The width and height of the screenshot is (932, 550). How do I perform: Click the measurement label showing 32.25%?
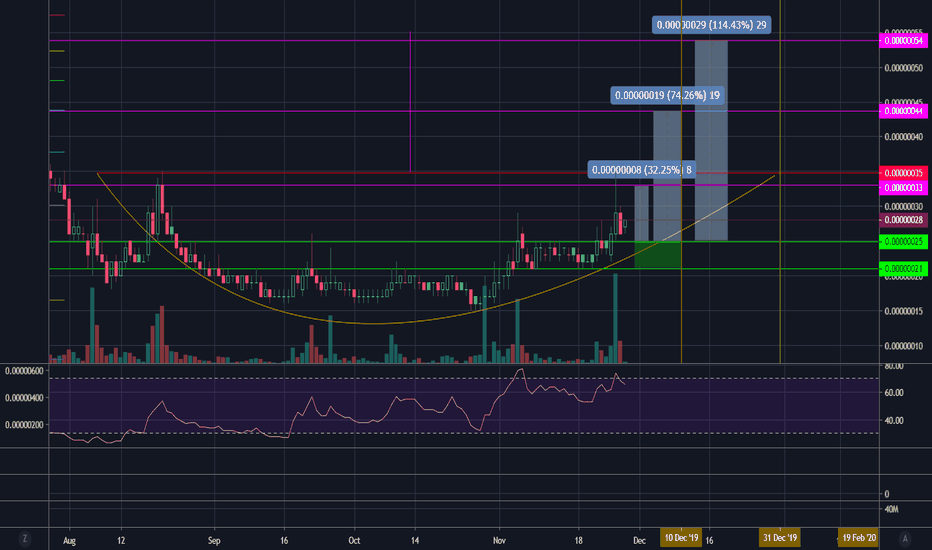tap(642, 170)
